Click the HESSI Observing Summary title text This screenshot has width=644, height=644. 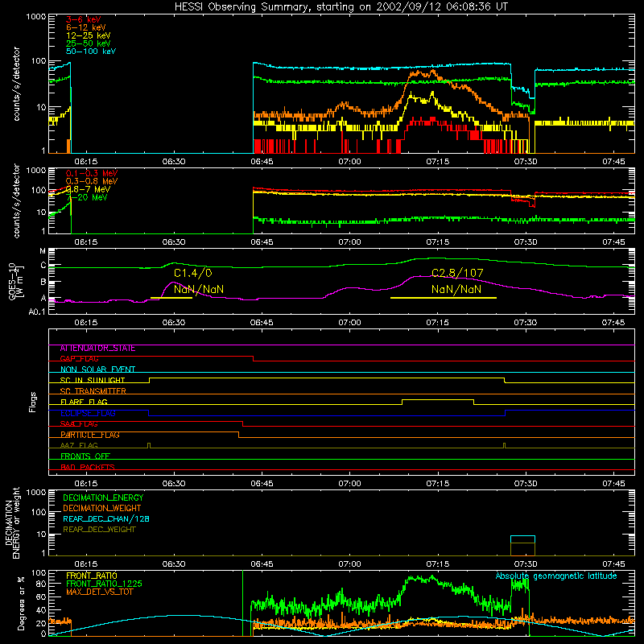(341, 7)
